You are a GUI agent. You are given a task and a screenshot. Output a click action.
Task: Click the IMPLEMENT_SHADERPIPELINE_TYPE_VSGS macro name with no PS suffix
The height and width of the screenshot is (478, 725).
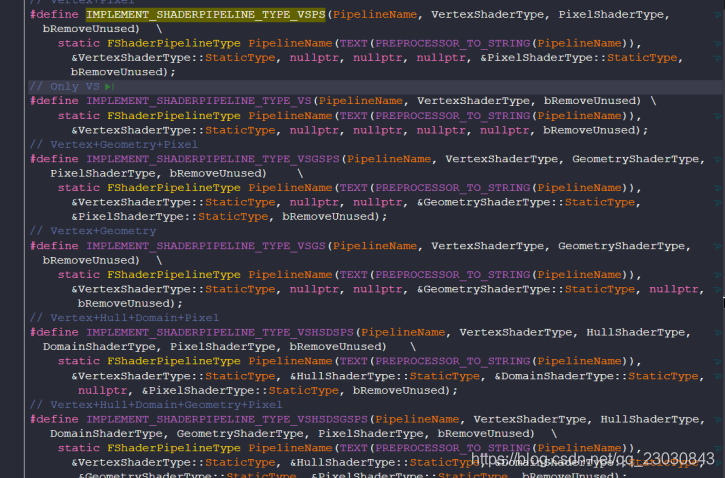pos(205,246)
